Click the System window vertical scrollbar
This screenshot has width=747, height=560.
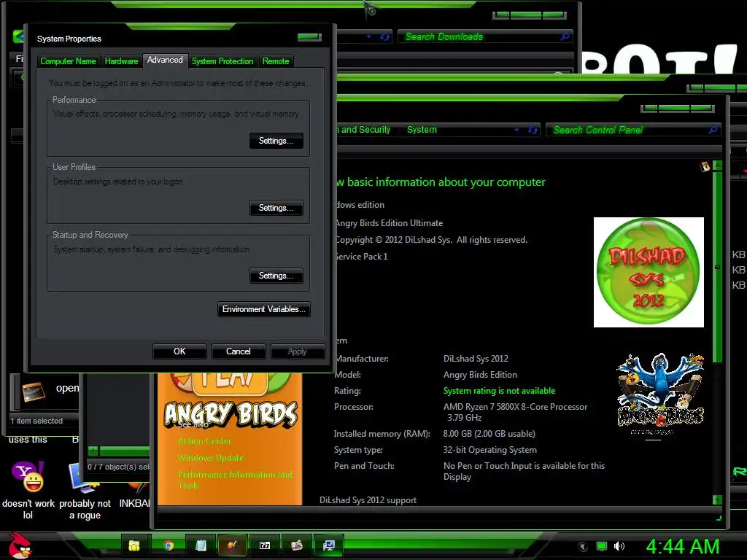coord(718,267)
